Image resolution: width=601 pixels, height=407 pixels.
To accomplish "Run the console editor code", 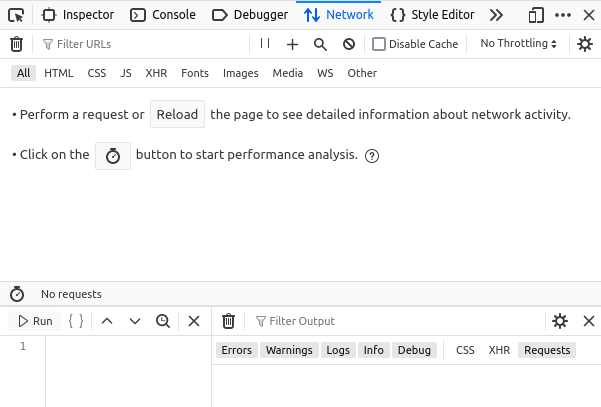I will click(x=35, y=321).
